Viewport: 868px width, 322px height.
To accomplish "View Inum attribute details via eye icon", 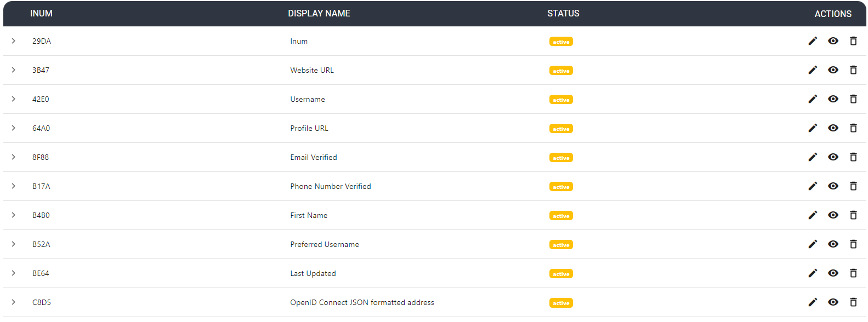I will point(833,41).
